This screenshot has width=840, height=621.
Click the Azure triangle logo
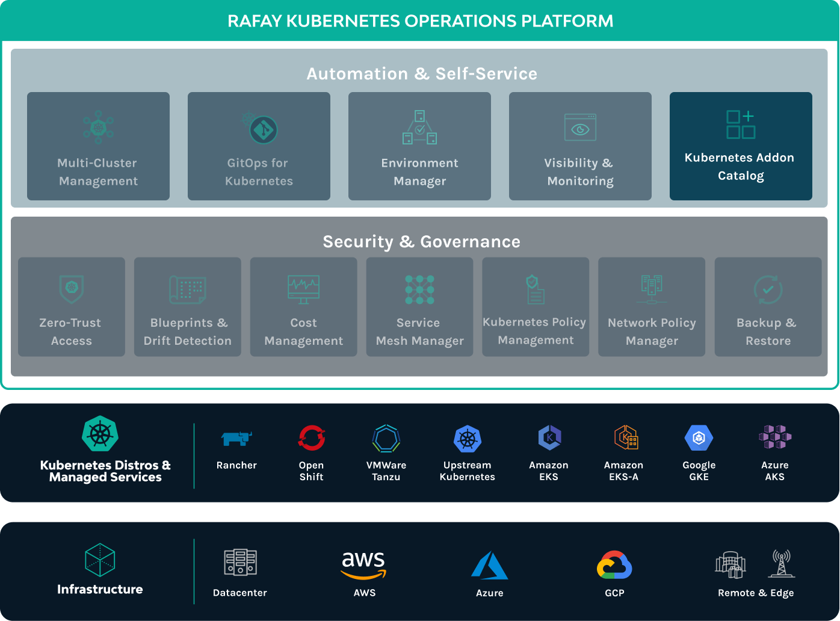(490, 566)
